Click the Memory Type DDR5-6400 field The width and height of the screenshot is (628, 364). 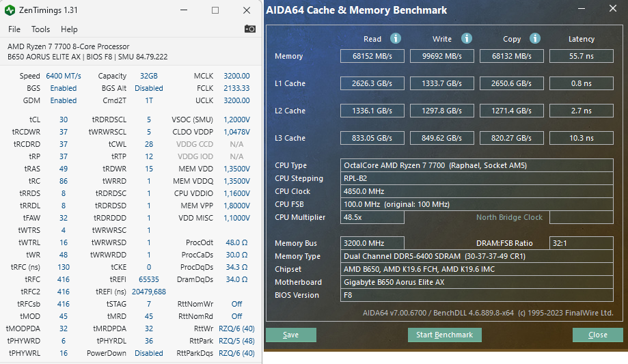click(x=476, y=256)
